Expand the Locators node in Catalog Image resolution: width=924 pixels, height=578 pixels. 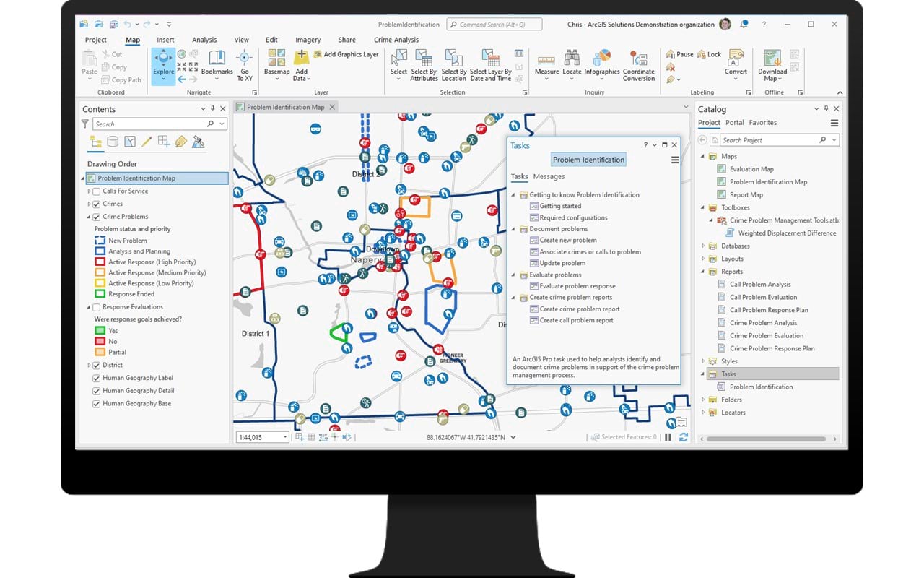pyautogui.click(x=703, y=413)
